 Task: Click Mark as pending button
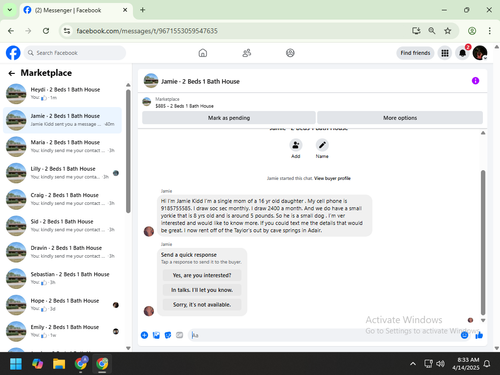coord(229,118)
